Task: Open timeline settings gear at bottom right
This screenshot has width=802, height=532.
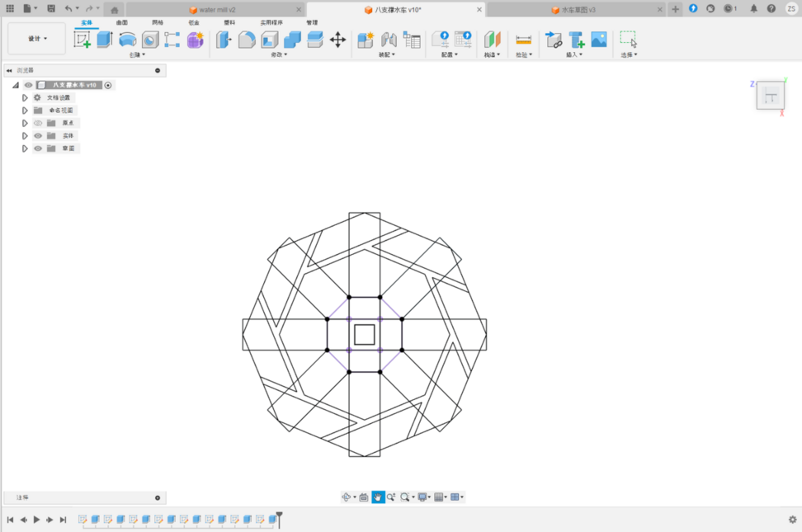Action: tap(792, 520)
